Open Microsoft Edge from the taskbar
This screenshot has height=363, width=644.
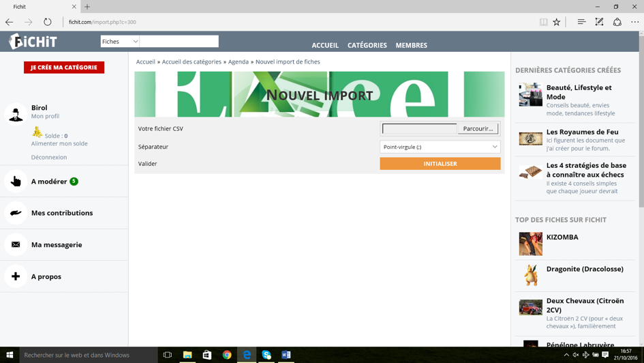[x=247, y=355]
